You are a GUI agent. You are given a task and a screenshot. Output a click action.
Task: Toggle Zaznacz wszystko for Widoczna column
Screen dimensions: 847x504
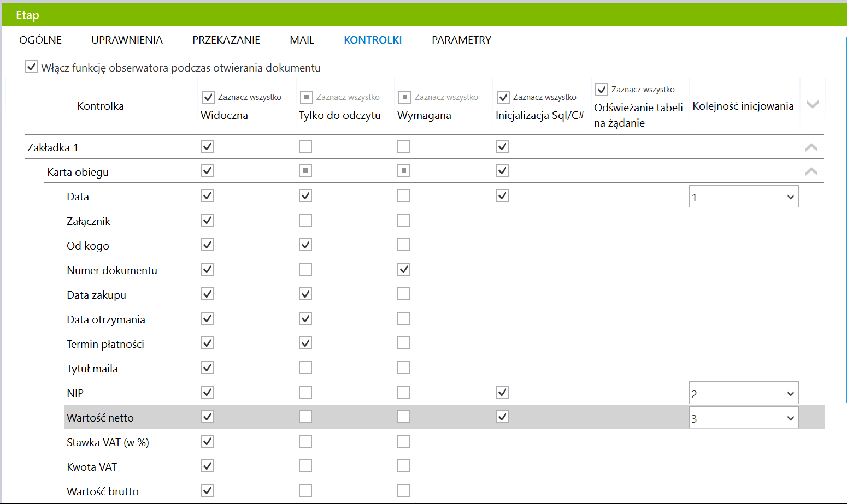pos(208,97)
